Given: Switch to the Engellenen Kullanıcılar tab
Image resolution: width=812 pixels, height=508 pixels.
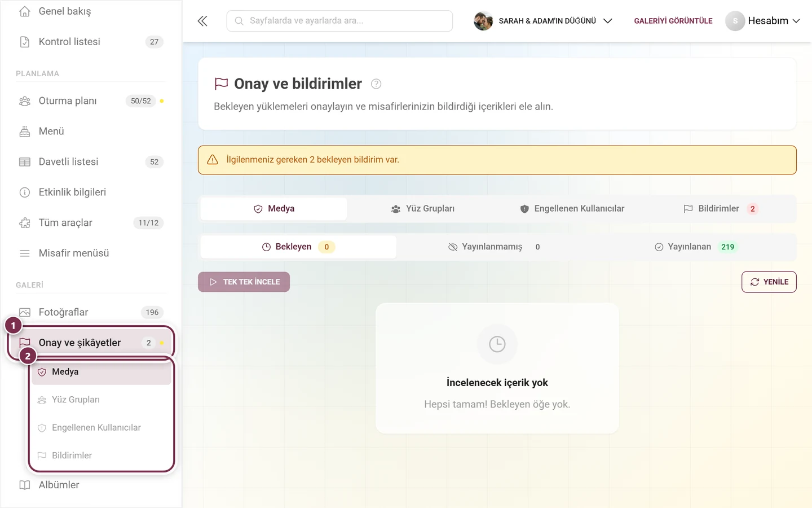Looking at the screenshot, I should tap(572, 209).
